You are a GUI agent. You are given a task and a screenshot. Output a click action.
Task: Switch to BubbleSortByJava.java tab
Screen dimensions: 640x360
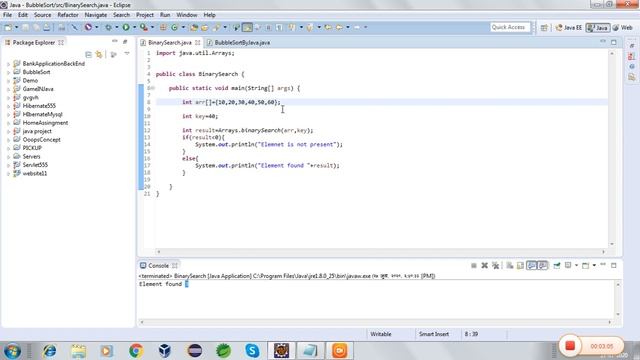[x=238, y=42]
